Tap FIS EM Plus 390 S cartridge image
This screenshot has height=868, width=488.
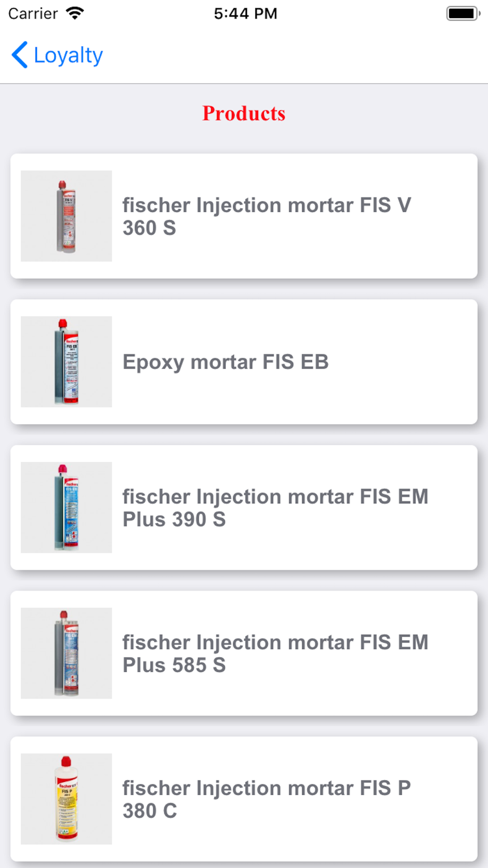pos(66,507)
